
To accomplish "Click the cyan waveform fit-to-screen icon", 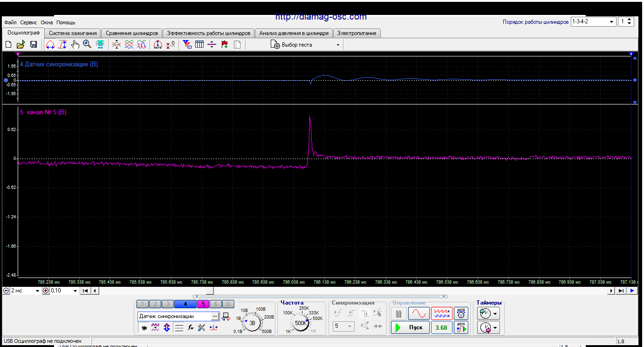I will pos(100,45).
